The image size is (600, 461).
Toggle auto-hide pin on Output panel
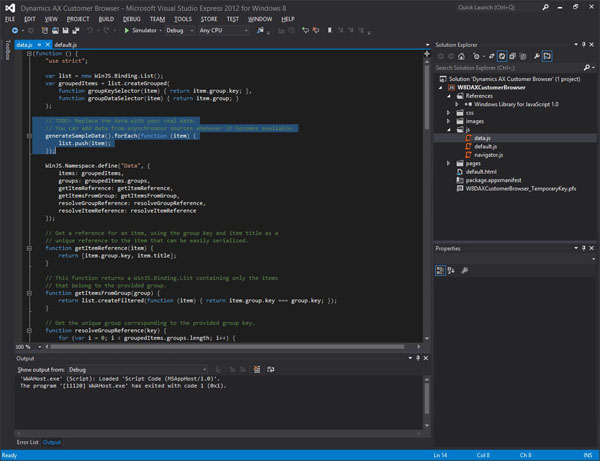tap(418, 358)
